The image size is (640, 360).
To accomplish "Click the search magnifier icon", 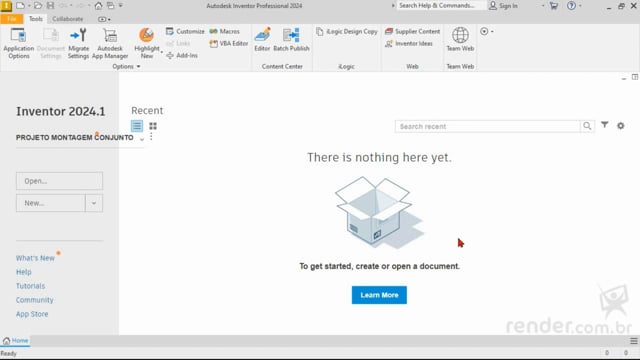I will tap(587, 126).
